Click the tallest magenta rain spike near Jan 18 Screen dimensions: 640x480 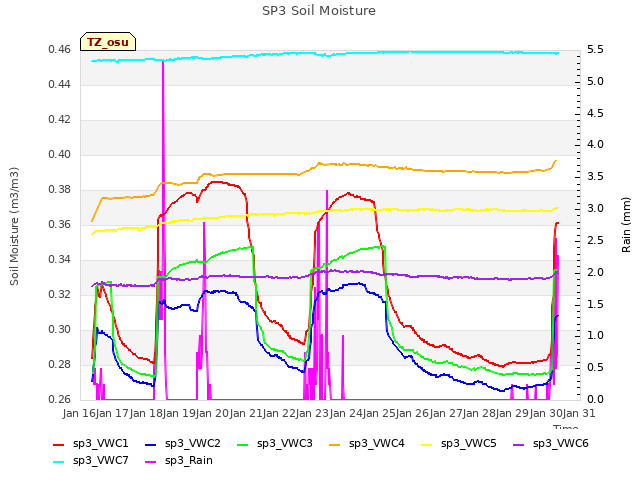point(163,163)
